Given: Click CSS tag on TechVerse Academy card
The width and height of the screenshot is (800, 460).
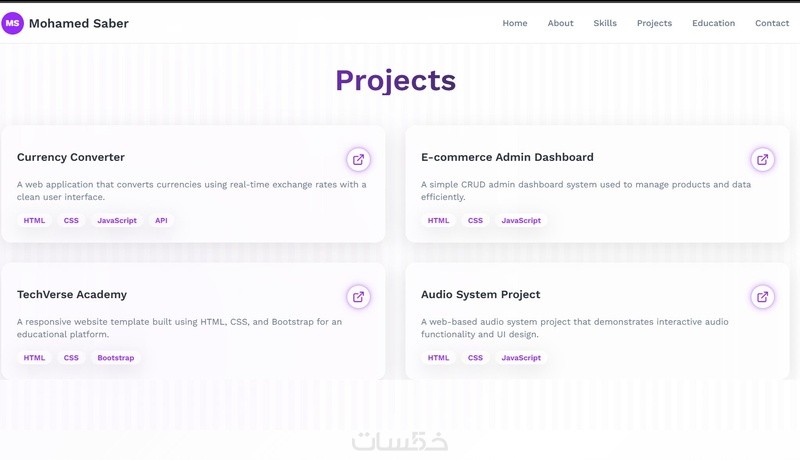Looking at the screenshot, I should coord(71,357).
